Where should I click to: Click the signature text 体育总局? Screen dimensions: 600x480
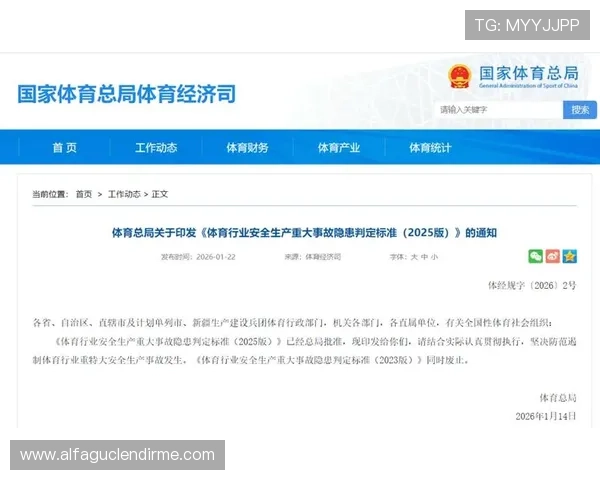(x=558, y=398)
